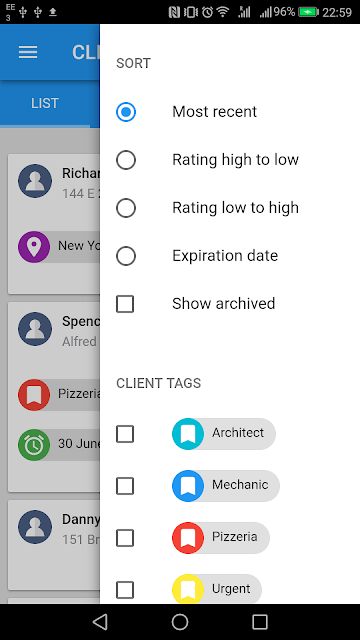The height and width of the screenshot is (640, 360).
Task: Tap the Android home circle button
Action: tap(180, 622)
